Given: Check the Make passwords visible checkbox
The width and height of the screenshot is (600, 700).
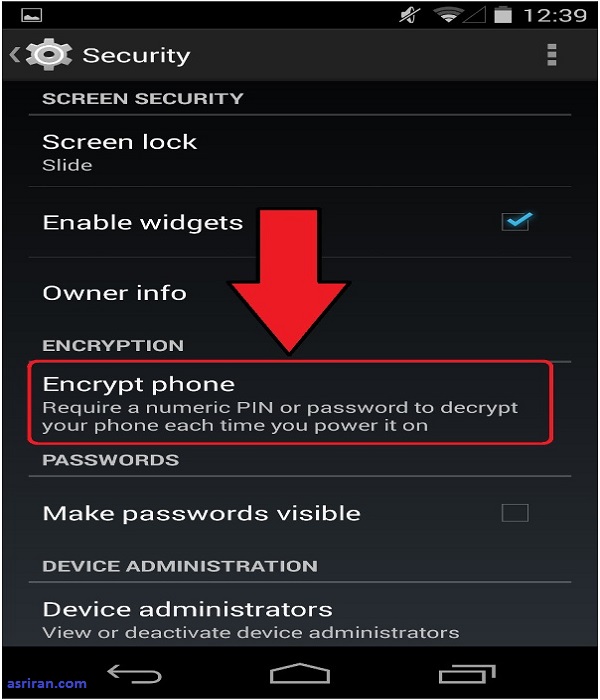Looking at the screenshot, I should coord(515,513).
